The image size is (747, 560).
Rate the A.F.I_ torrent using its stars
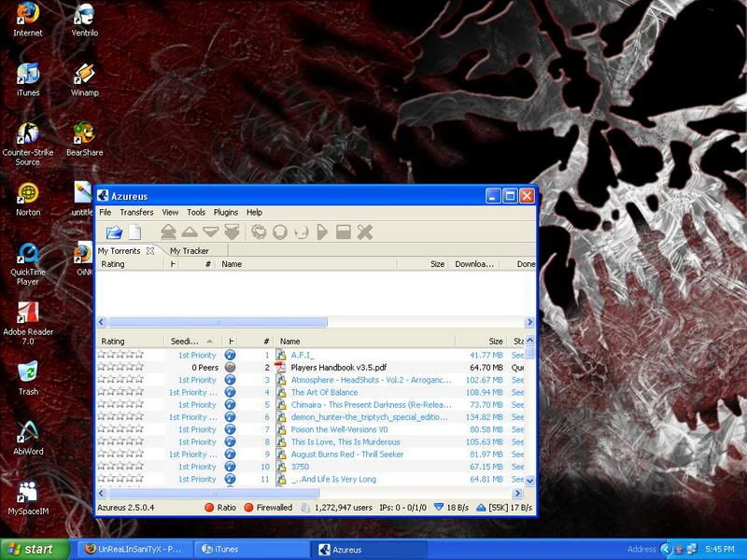(120, 355)
